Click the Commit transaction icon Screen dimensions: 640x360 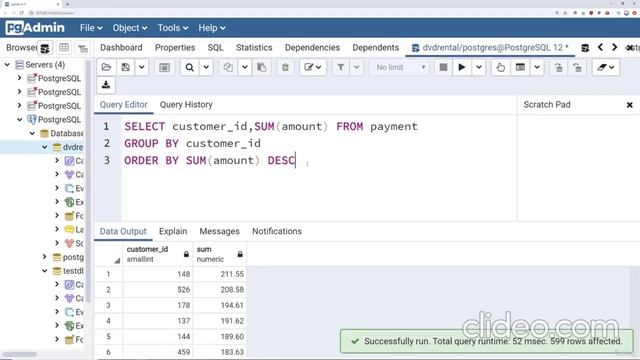click(558, 67)
